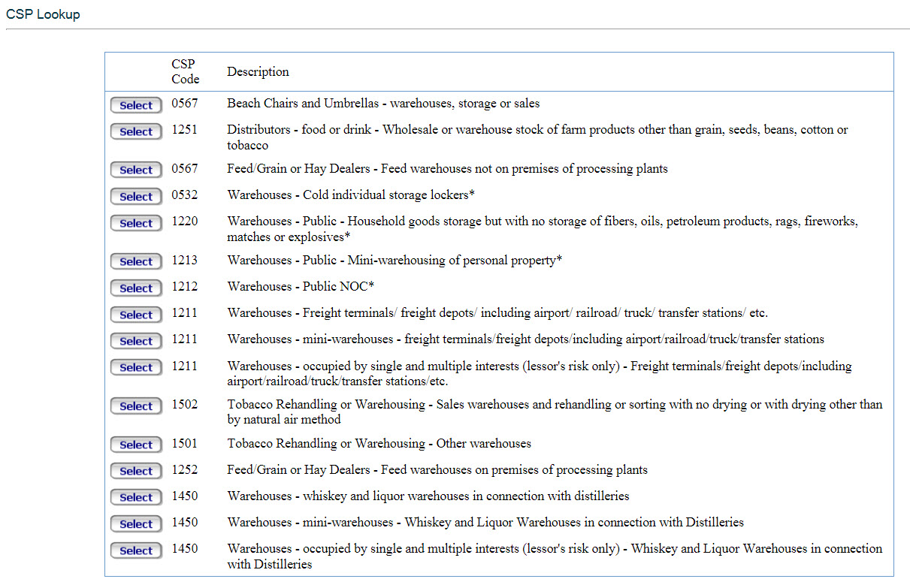Click code 1213 cell
The height and width of the screenshot is (588, 910).
(x=185, y=261)
